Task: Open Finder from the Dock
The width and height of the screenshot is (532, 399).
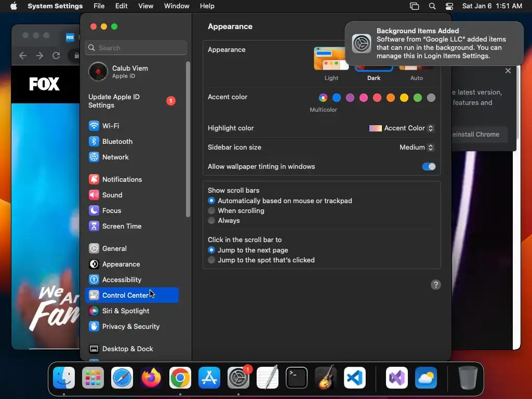Action: [64, 378]
